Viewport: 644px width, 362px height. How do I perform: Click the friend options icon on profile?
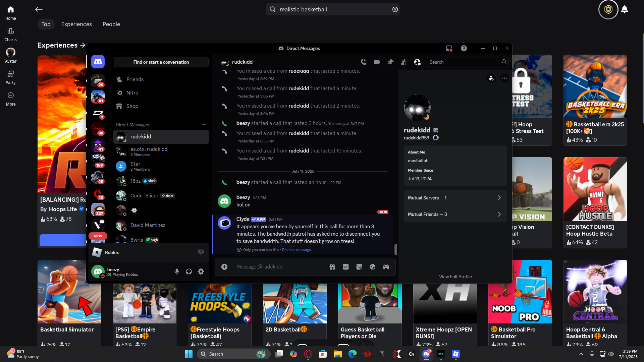click(491, 78)
